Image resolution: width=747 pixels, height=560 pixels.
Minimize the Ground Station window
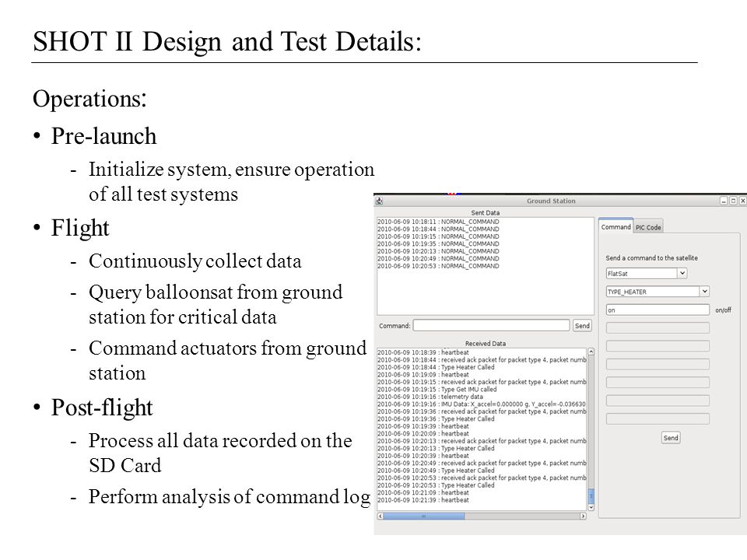[x=724, y=201]
